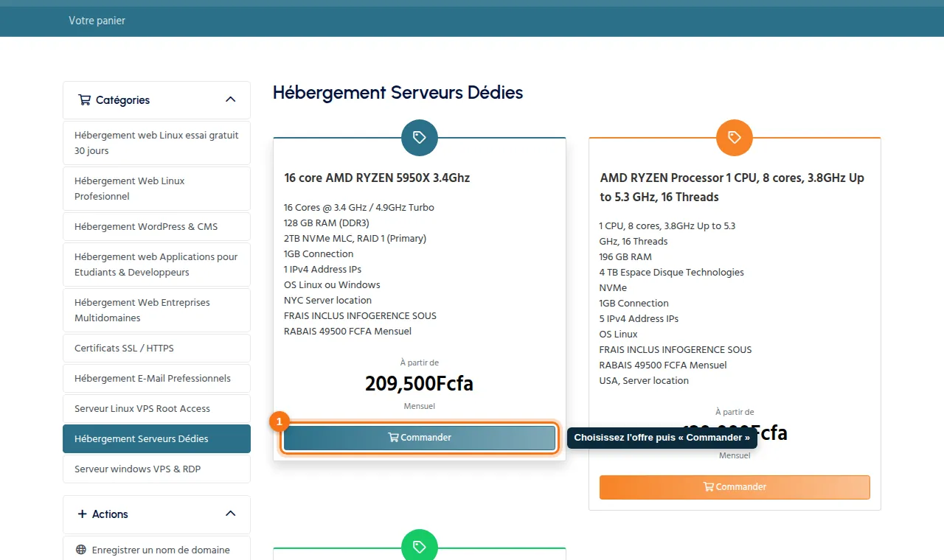
Task: Click the cart icon beside Catégories
Action: 84,99
